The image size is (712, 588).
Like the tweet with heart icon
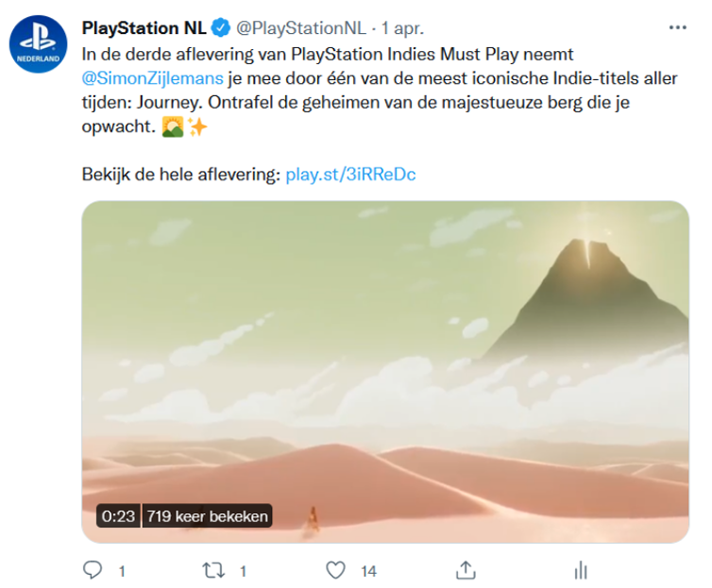coord(335,570)
